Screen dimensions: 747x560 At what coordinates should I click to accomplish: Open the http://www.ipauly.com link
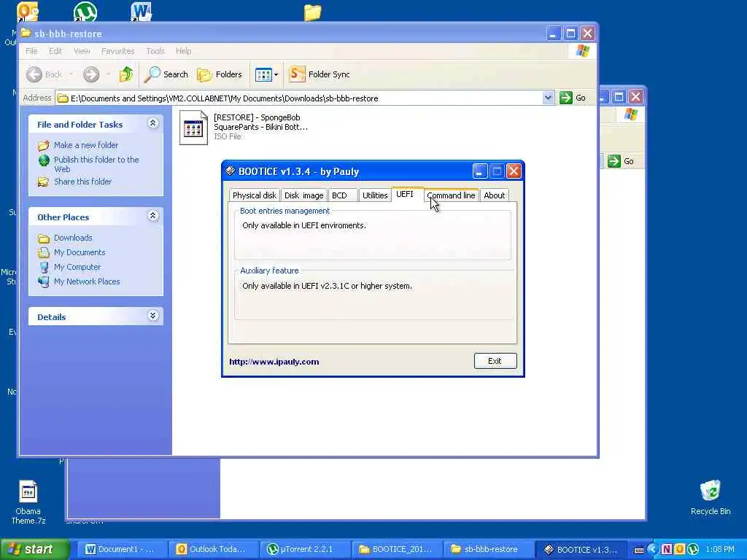pos(274,362)
